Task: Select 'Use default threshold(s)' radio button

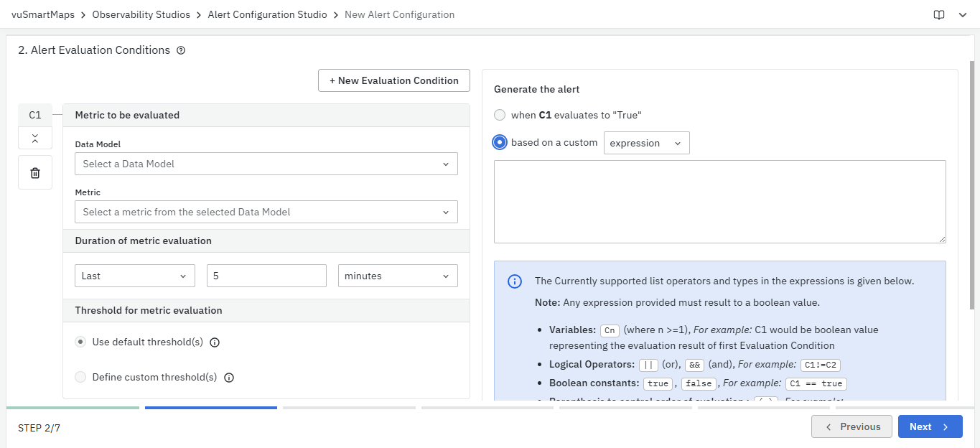Action: click(81, 342)
